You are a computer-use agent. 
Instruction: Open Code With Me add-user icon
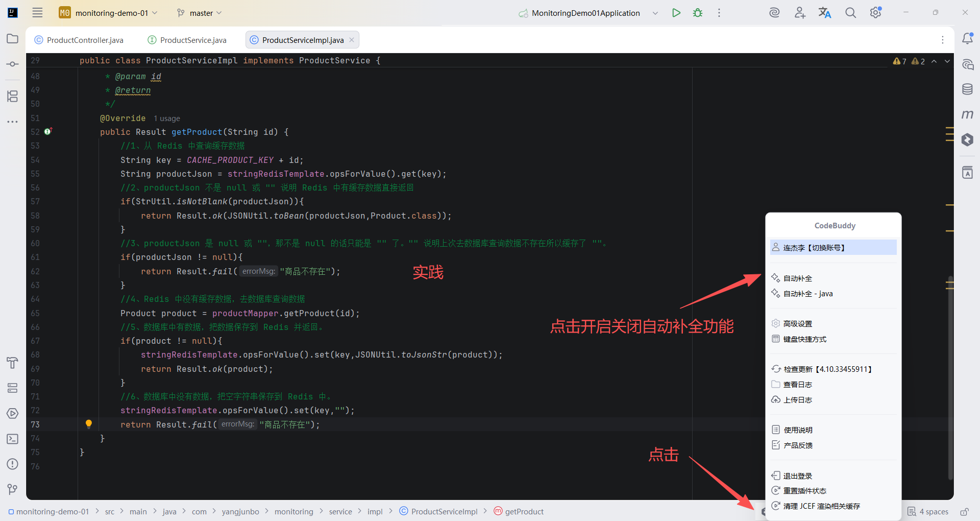coord(800,13)
